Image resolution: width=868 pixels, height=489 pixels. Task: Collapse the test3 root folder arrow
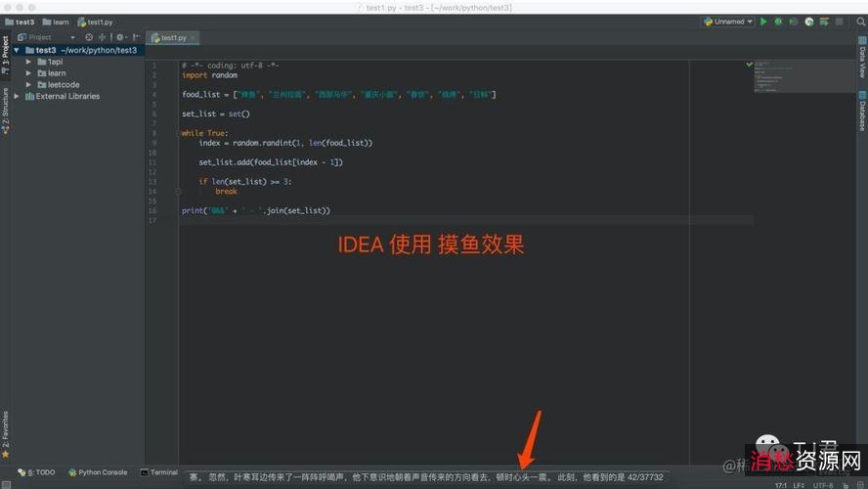(x=17, y=51)
